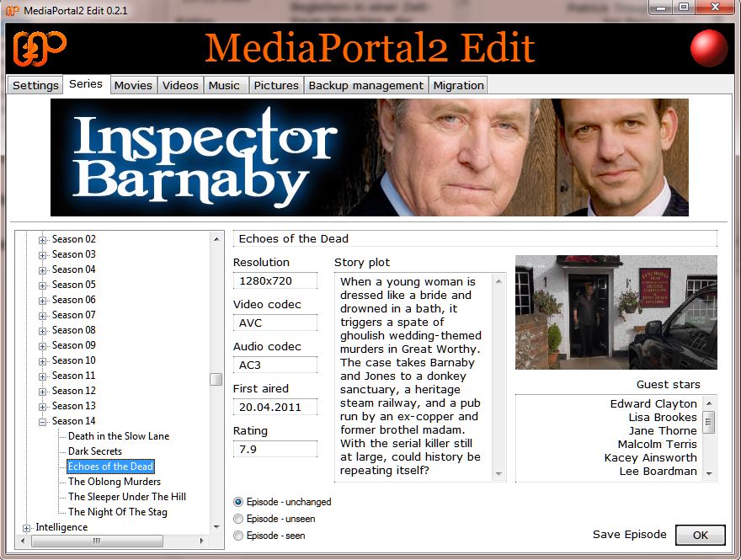Expand the Season 10 node
The width and height of the screenshot is (741, 560).
(43, 361)
